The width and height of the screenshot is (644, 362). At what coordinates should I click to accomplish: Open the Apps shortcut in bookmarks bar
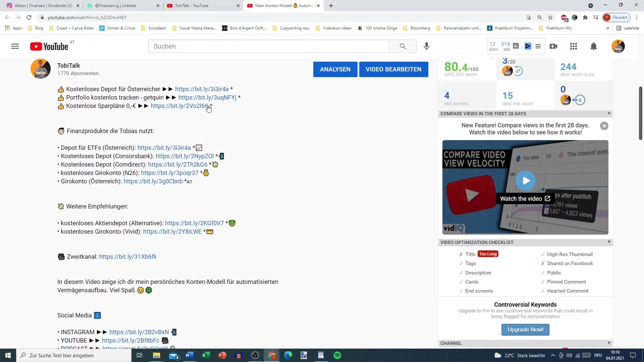pos(13,28)
